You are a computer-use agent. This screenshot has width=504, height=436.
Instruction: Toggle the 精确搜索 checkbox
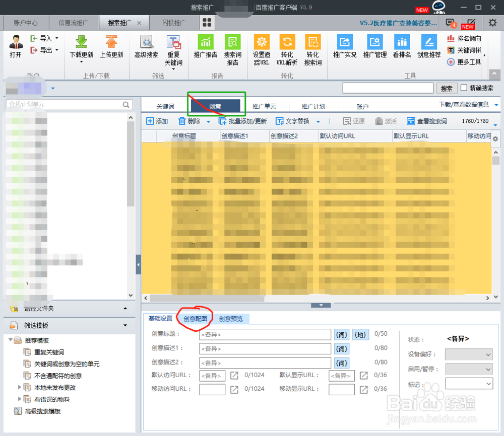[464, 88]
